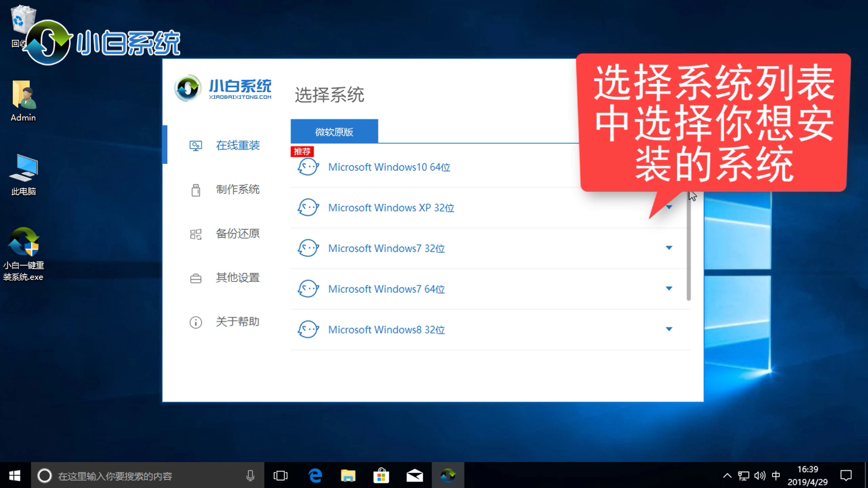Viewport: 868px width, 488px height.
Task: Click the 关于帮助 info icon
Action: 195,322
